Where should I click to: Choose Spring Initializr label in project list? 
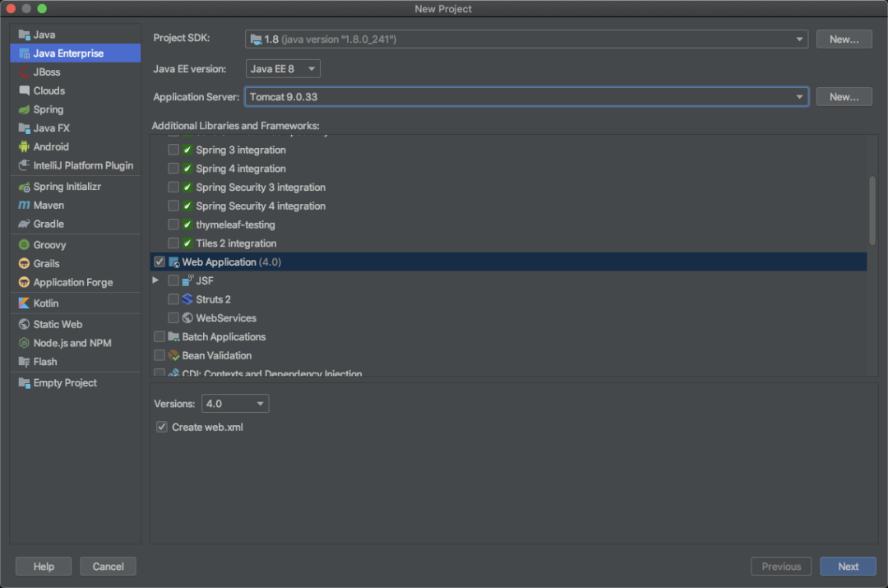coord(67,187)
